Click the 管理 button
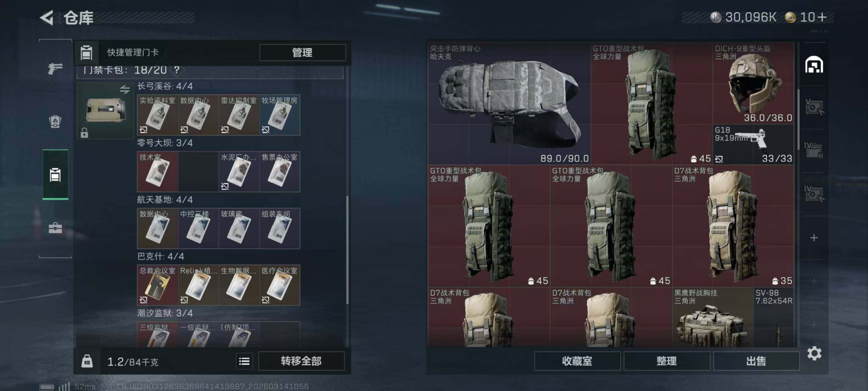 click(x=302, y=53)
